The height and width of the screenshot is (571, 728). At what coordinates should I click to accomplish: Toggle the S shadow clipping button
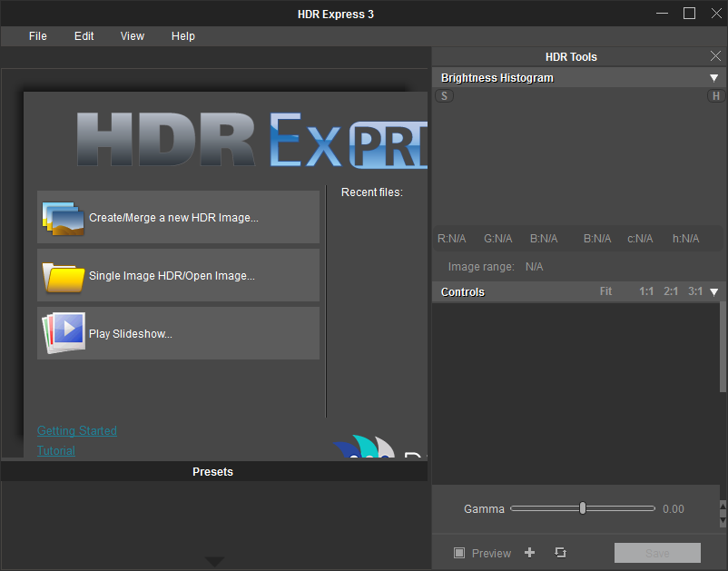click(444, 96)
